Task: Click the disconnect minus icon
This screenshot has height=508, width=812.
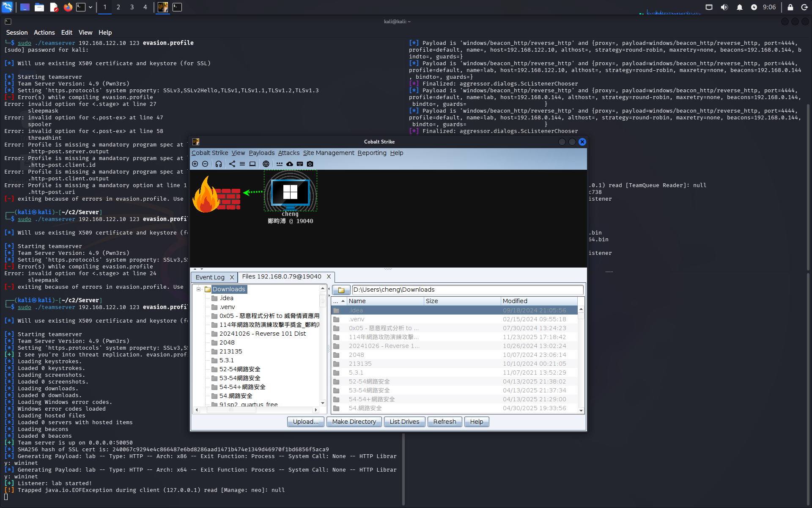Action: coord(205,164)
